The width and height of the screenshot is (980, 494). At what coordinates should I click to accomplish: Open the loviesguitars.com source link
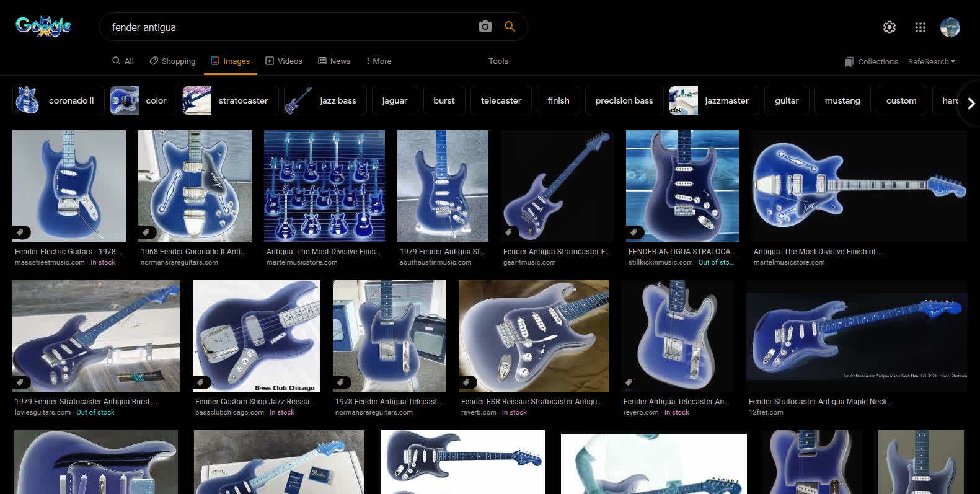tap(43, 412)
